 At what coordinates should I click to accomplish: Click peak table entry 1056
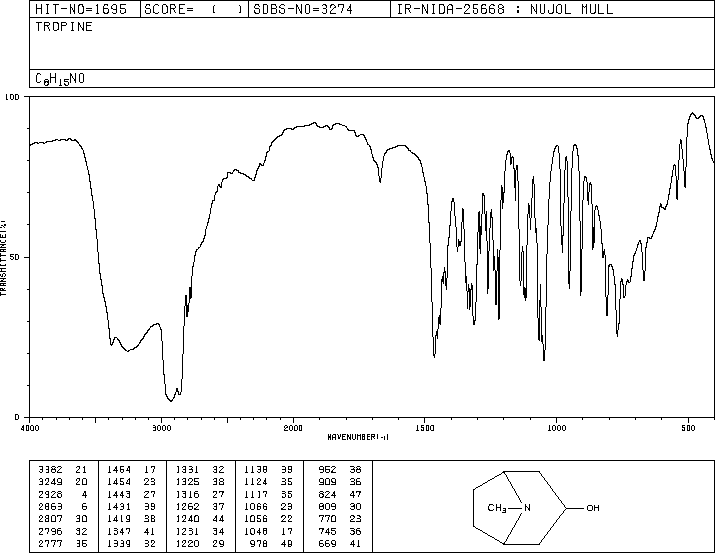pyautogui.click(x=256, y=519)
